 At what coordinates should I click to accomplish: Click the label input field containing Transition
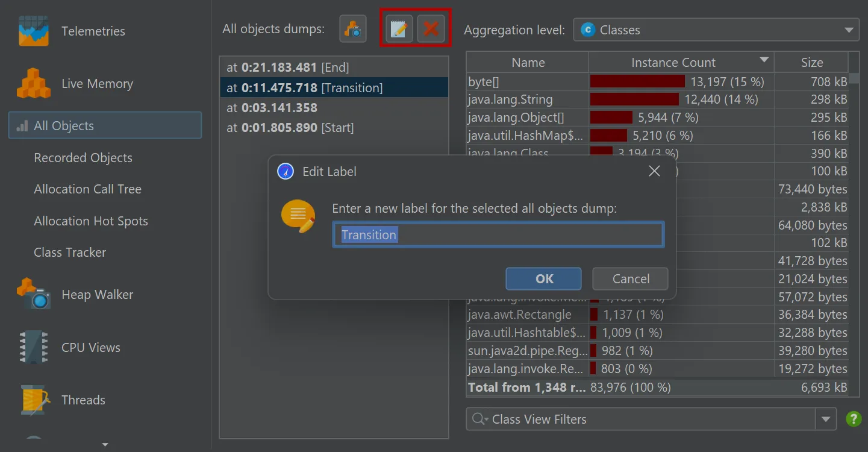(498, 234)
